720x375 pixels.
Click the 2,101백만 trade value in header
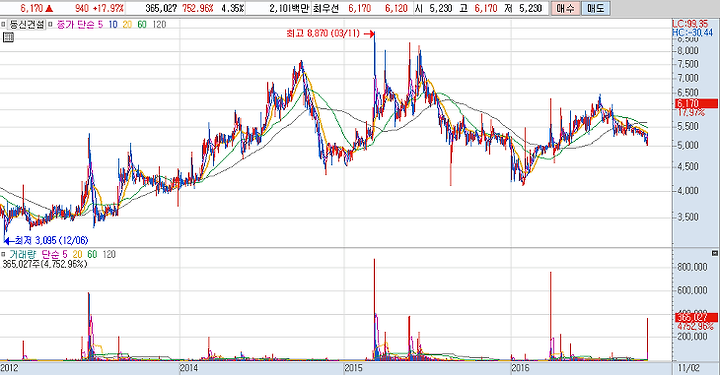click(289, 8)
